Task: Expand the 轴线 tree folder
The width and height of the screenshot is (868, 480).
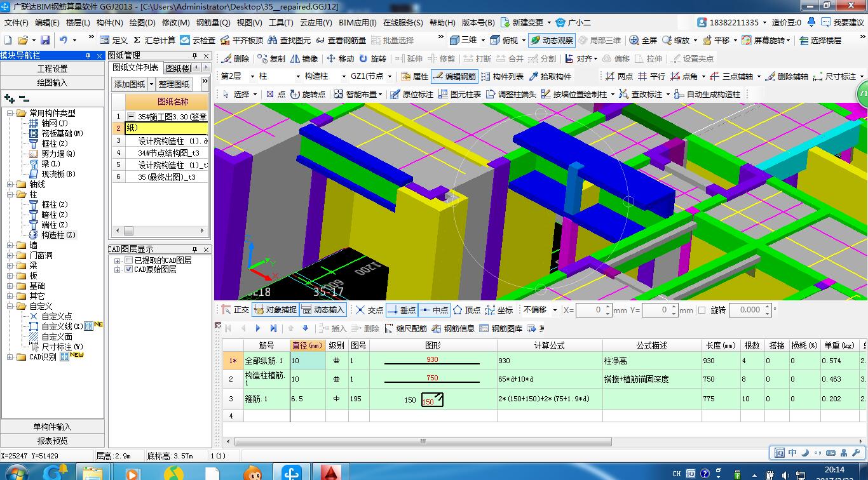Action: point(10,184)
